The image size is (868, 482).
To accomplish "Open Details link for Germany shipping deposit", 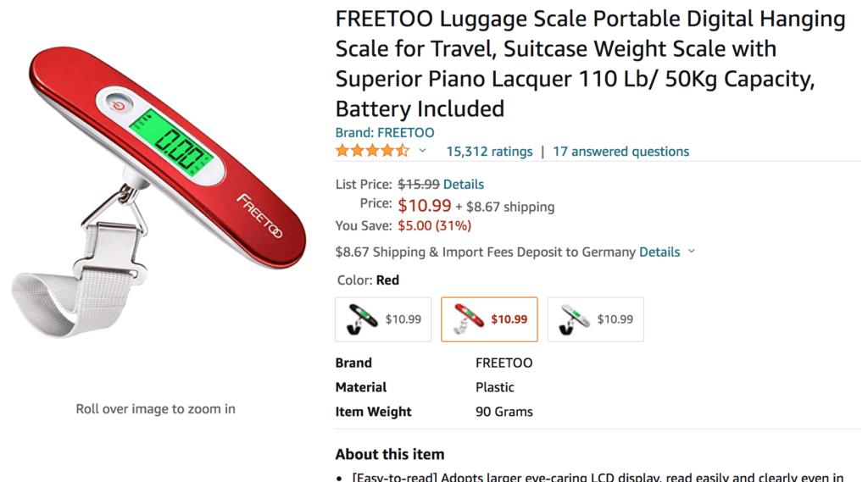I will point(659,252).
